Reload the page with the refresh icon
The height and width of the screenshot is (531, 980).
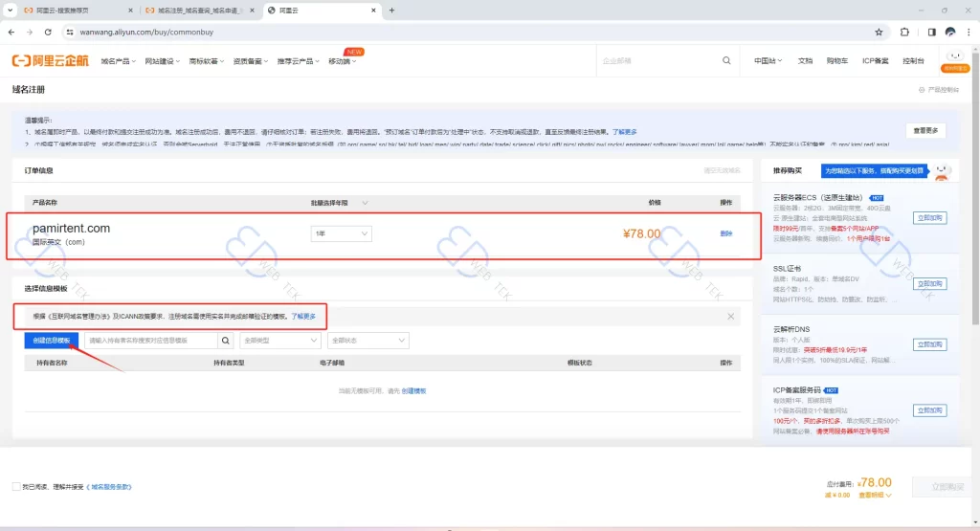48,32
